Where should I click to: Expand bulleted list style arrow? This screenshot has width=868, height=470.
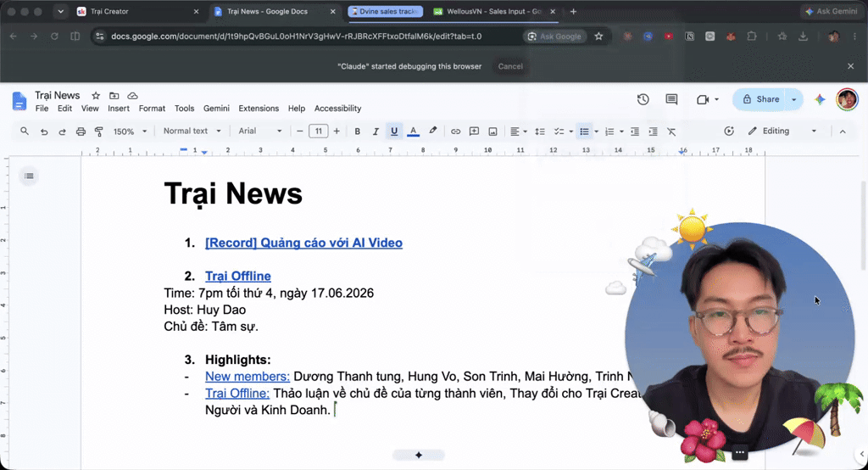pyautogui.click(x=596, y=131)
